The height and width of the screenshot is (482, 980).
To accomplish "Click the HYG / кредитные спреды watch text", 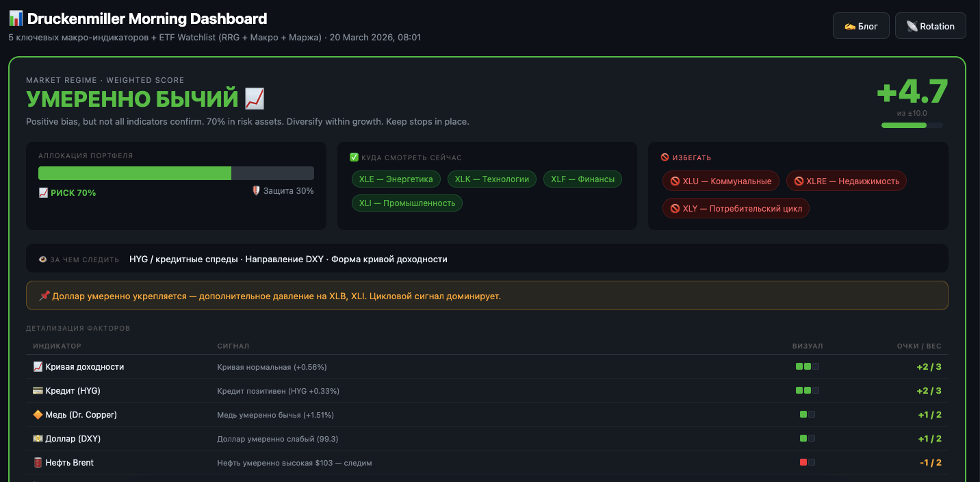I will pyautogui.click(x=183, y=259).
